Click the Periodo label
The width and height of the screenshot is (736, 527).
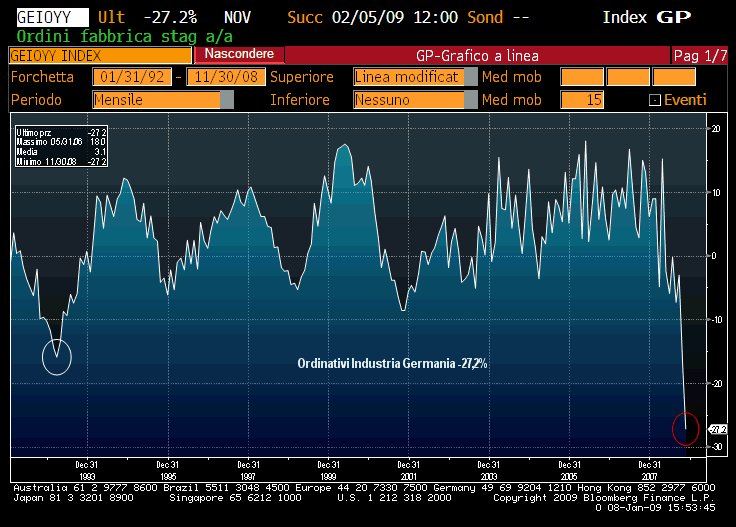tap(36, 99)
